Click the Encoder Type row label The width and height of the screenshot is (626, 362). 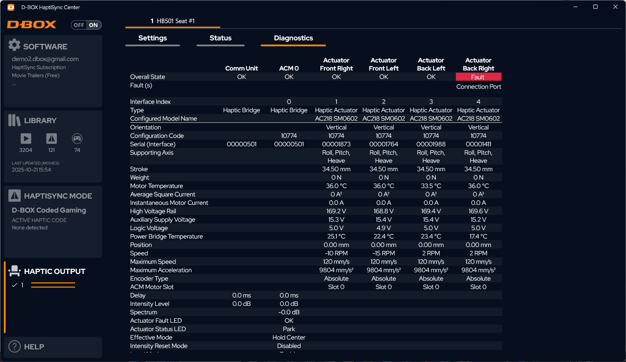tap(149, 279)
